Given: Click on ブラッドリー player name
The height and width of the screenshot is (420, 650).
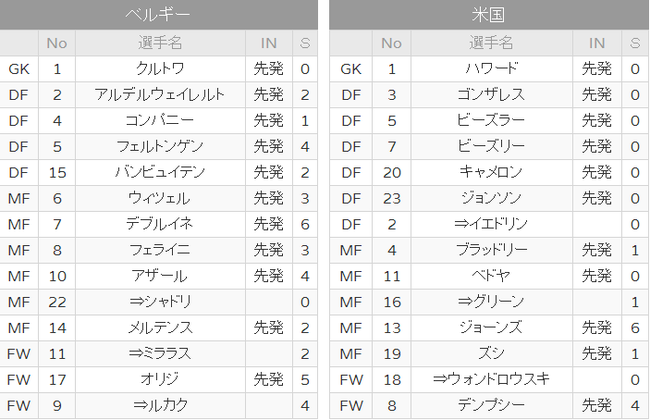Looking at the screenshot, I should tap(492, 250).
